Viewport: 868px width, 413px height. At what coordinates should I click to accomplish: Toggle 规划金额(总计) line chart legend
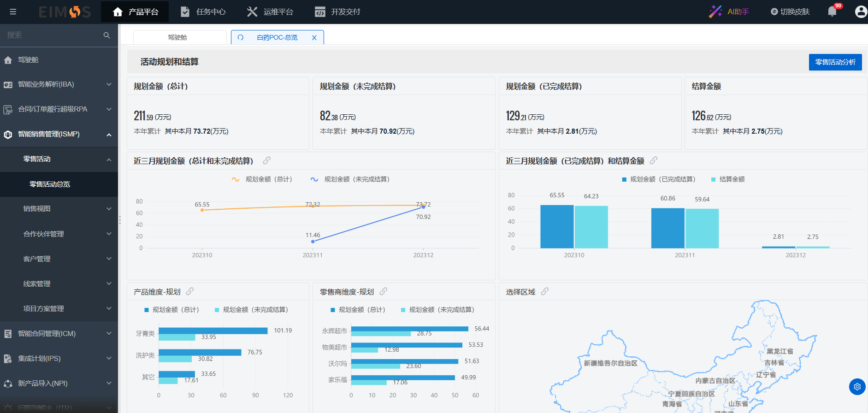262,179
